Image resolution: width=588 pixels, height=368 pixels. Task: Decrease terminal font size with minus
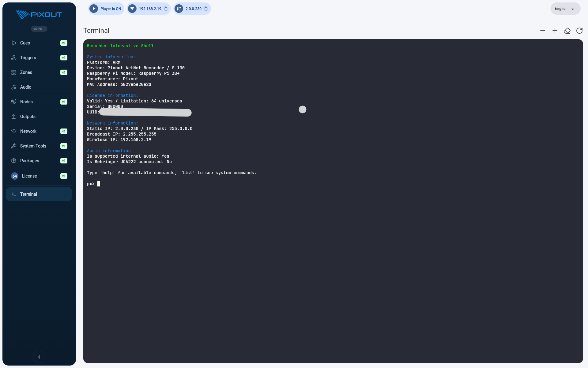click(543, 31)
